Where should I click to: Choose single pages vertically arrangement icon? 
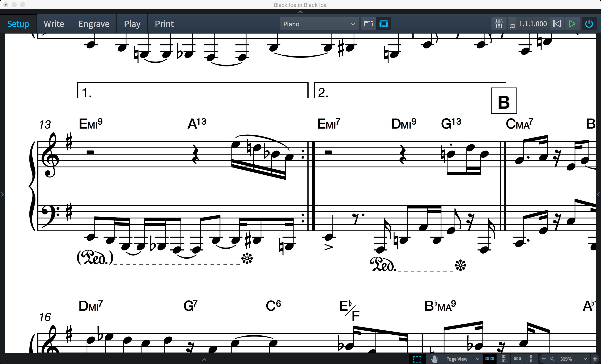pos(531,359)
